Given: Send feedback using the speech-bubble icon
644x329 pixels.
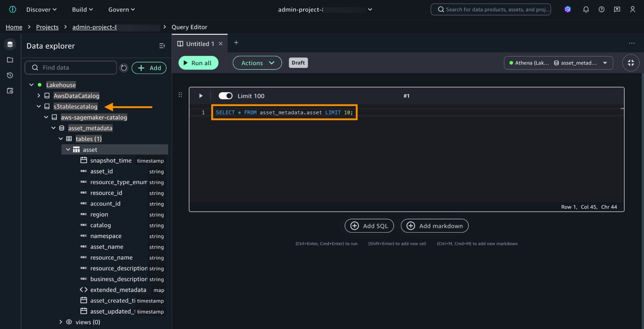Looking at the screenshot, I should tap(617, 9).
